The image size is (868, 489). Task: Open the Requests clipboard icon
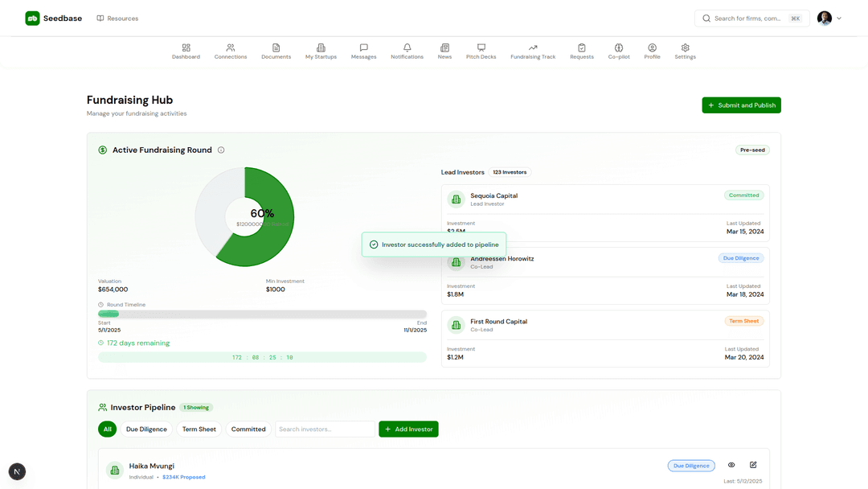click(x=581, y=48)
